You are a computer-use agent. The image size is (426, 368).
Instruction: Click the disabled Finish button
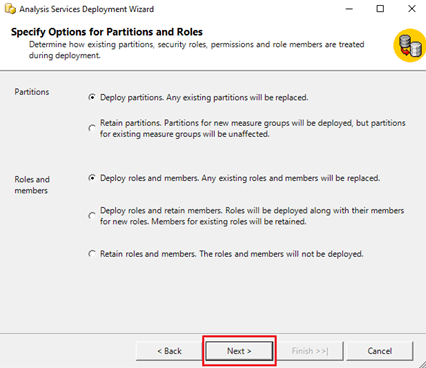coord(310,351)
